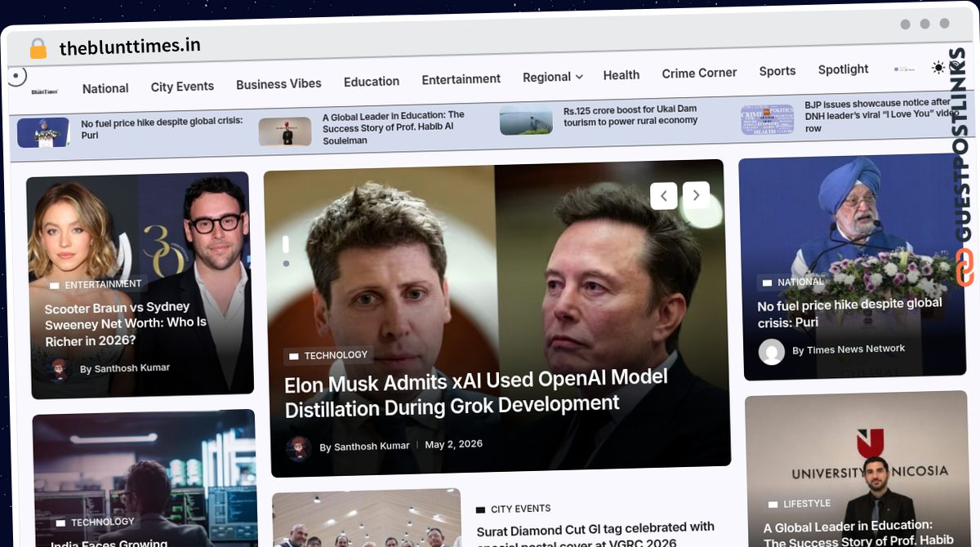Open the Crime Corner menu item
Image resolution: width=980 pixels, height=547 pixels.
click(699, 73)
